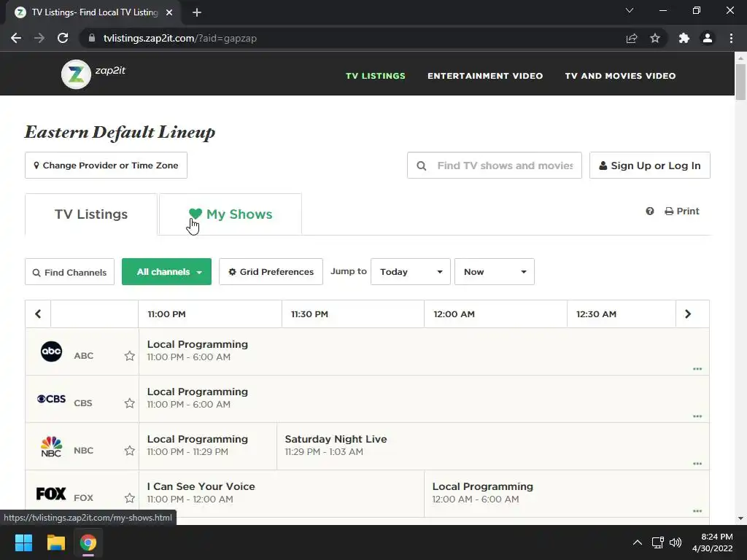This screenshot has height=560, width=747.
Task: Click the Print link
Action: coord(682,211)
